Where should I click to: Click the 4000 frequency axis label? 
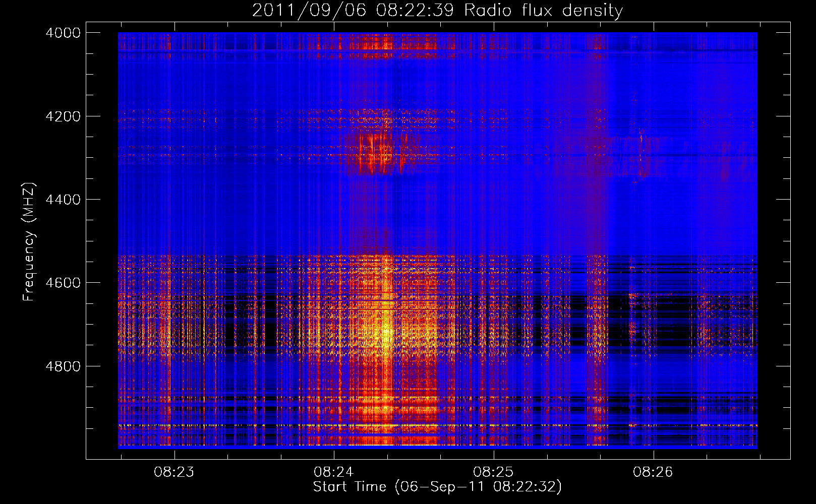[x=63, y=33]
